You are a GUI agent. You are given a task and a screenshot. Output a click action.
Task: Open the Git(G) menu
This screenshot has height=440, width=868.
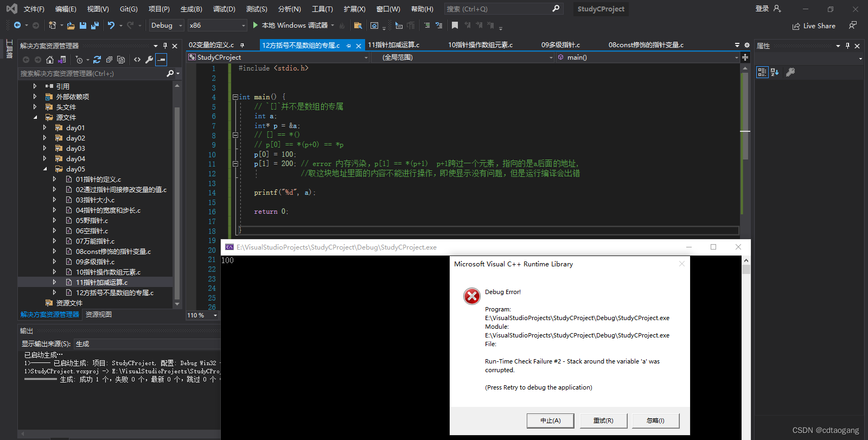(x=129, y=9)
